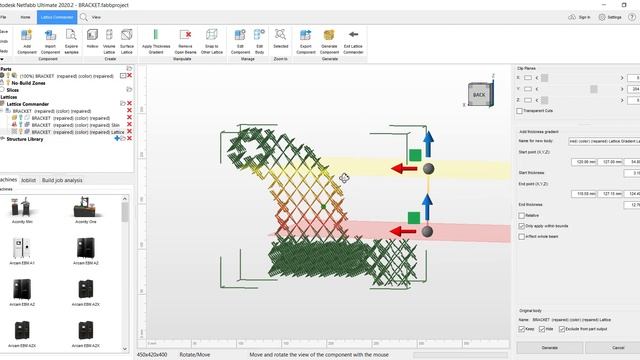Enable Affect whole beam checkbox
The width and height of the screenshot is (640, 360).
point(521,236)
